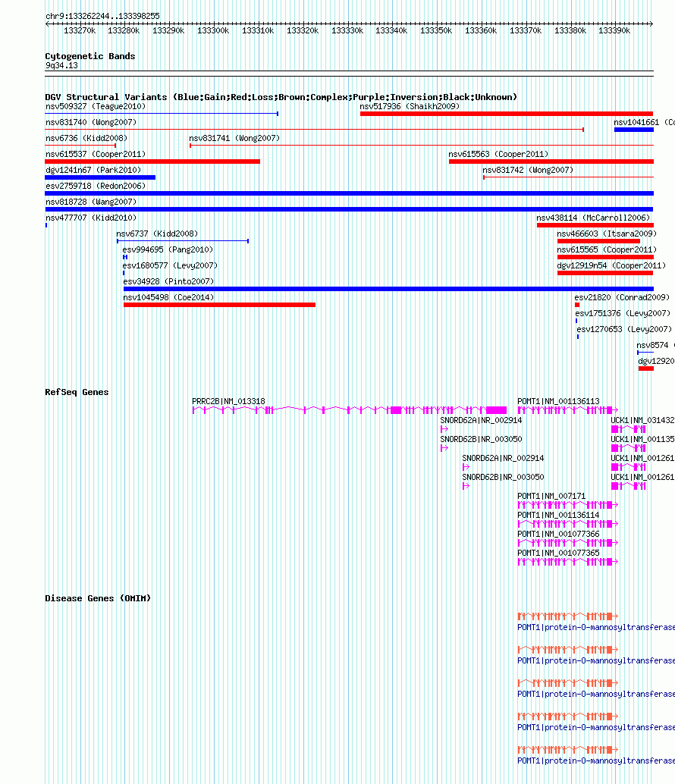Click the esv34928 (Pinto2007) label

(x=168, y=282)
